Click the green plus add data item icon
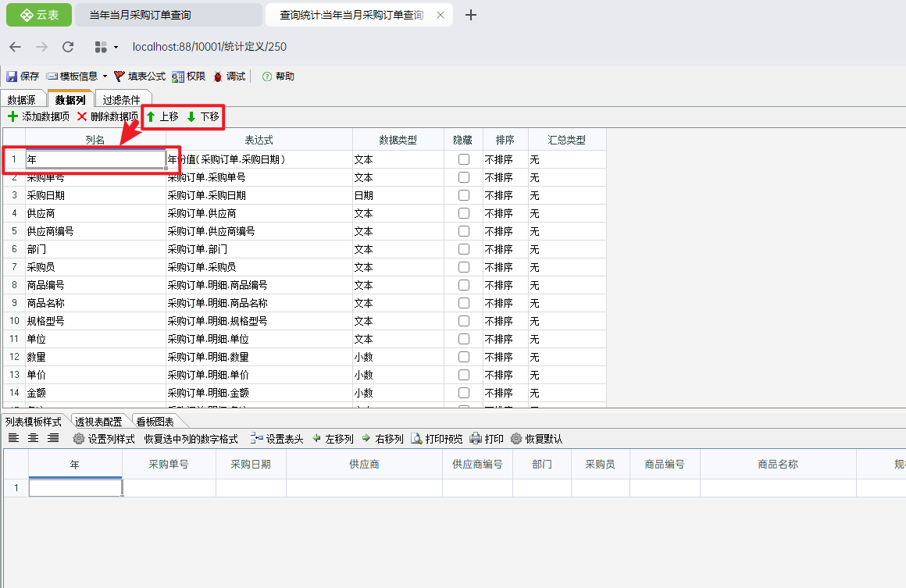Image resolution: width=906 pixels, height=588 pixels. (x=12, y=116)
